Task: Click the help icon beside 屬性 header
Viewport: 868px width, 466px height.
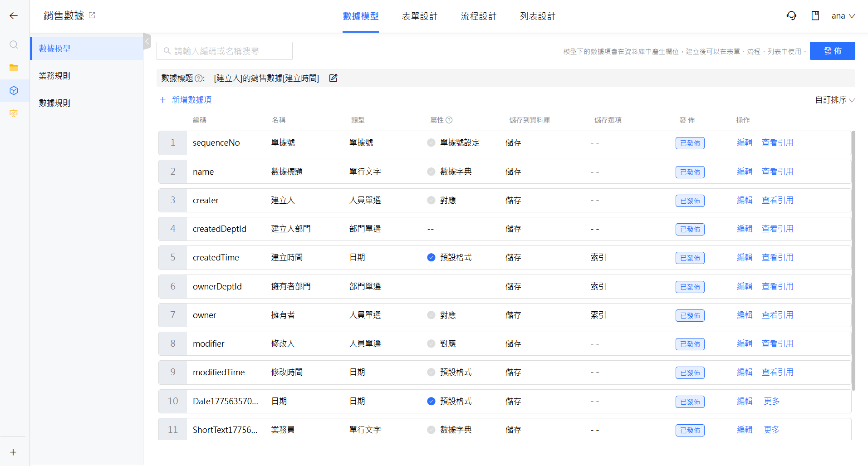Action: click(449, 120)
